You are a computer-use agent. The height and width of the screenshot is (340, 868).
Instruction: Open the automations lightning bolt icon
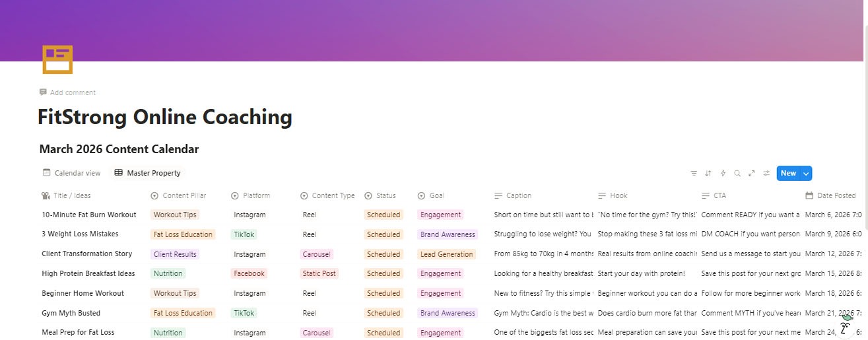tap(723, 173)
